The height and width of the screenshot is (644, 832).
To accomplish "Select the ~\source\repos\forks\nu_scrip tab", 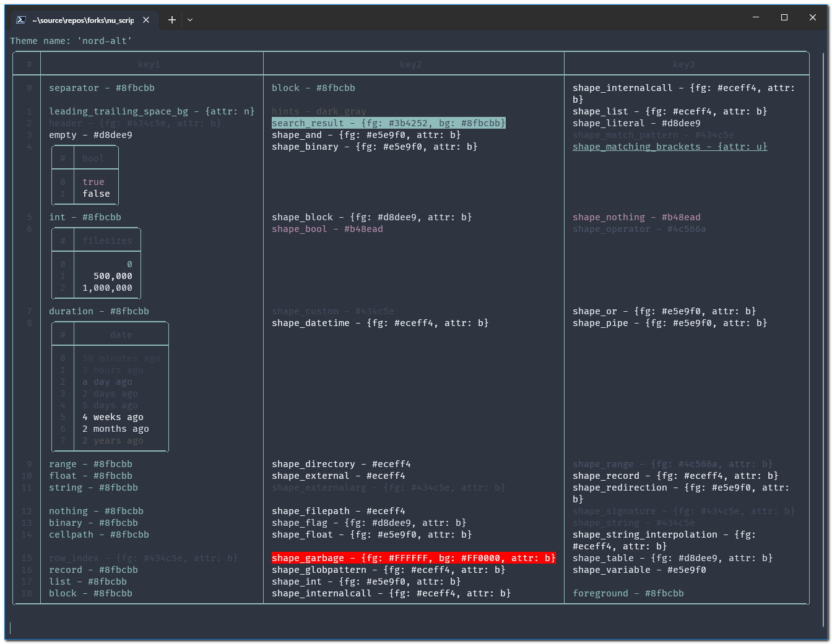I will (83, 20).
